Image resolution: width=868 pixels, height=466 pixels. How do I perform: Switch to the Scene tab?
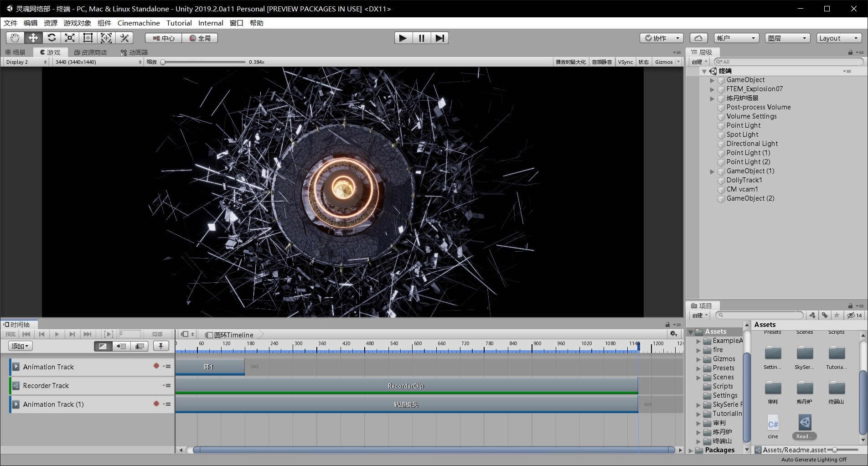15,52
